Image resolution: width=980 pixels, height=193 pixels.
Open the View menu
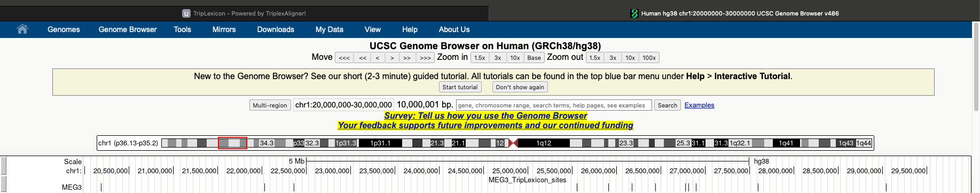click(373, 29)
